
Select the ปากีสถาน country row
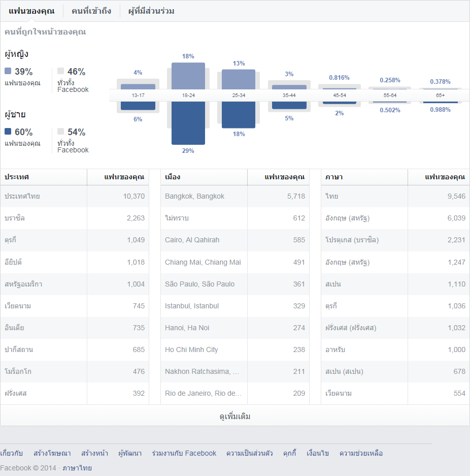pos(75,350)
